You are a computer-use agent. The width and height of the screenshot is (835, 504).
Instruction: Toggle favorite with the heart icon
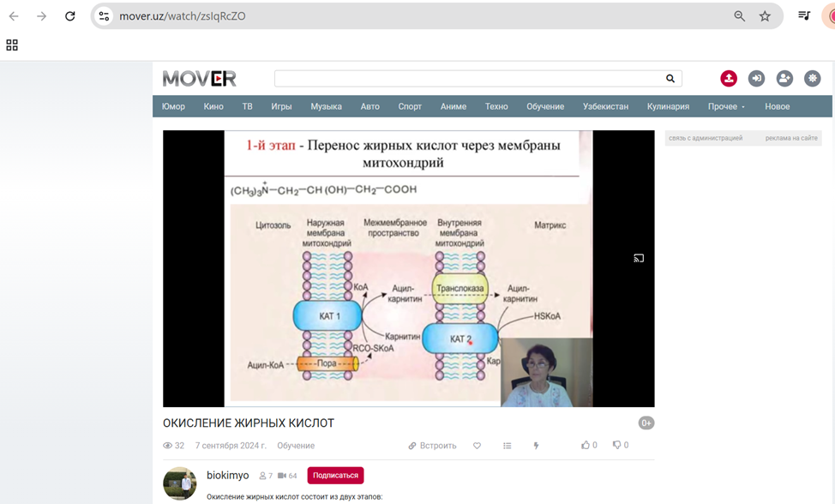pyautogui.click(x=478, y=446)
